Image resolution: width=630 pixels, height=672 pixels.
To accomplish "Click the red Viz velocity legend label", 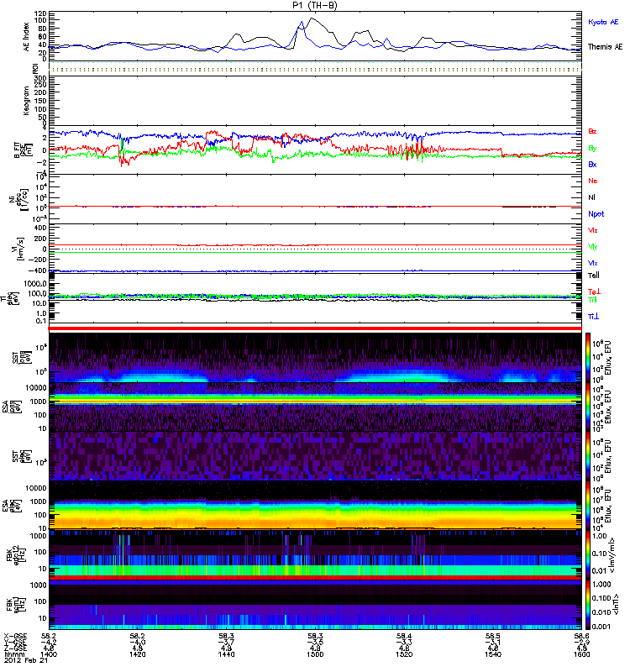I will point(593,230).
